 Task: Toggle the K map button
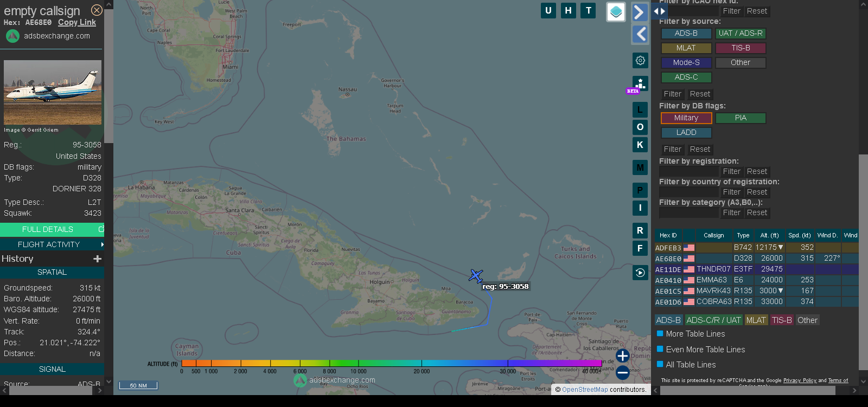click(640, 145)
